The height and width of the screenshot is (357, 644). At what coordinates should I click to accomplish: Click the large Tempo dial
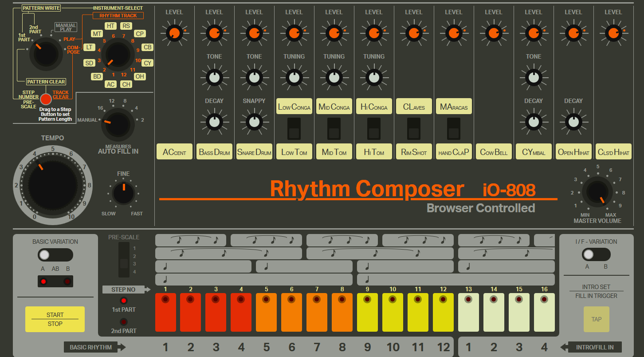[52, 185]
